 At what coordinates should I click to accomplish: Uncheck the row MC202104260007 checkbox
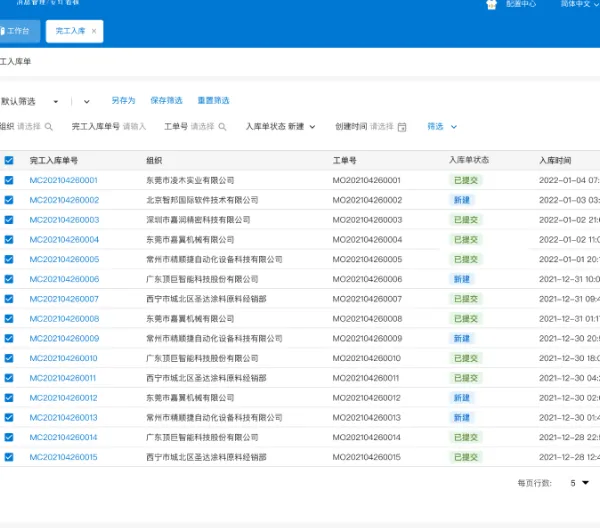[9, 299]
